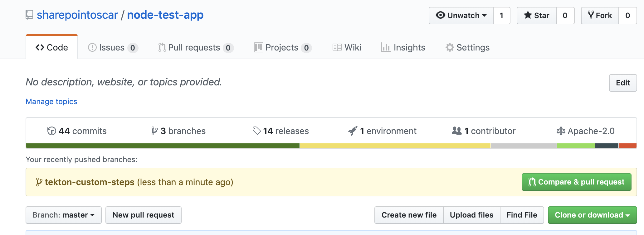Click New pull request button
Viewport: 644px width, 235px height.
point(144,215)
